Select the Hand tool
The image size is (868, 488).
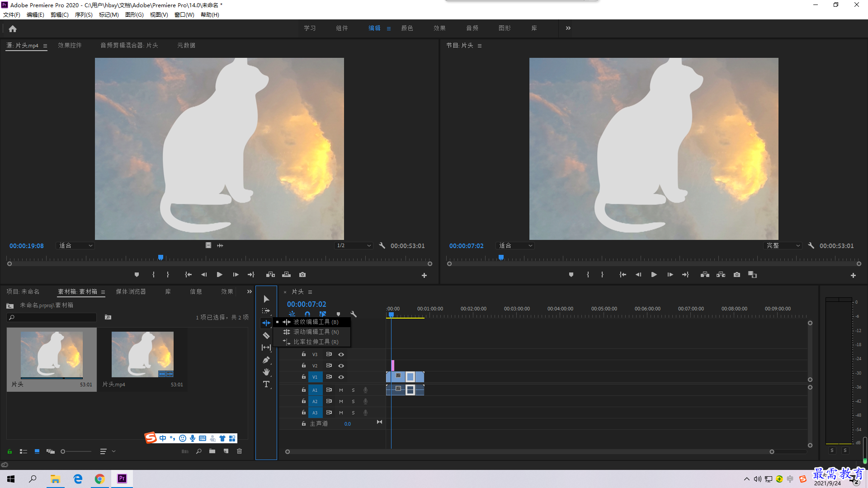(x=266, y=372)
